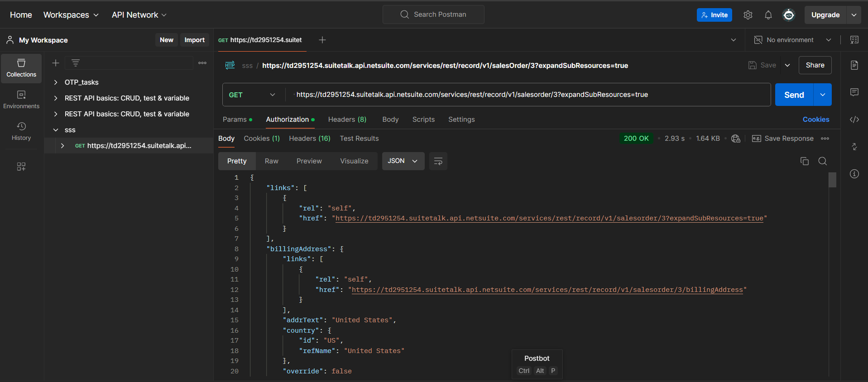Search within the response body

822,161
